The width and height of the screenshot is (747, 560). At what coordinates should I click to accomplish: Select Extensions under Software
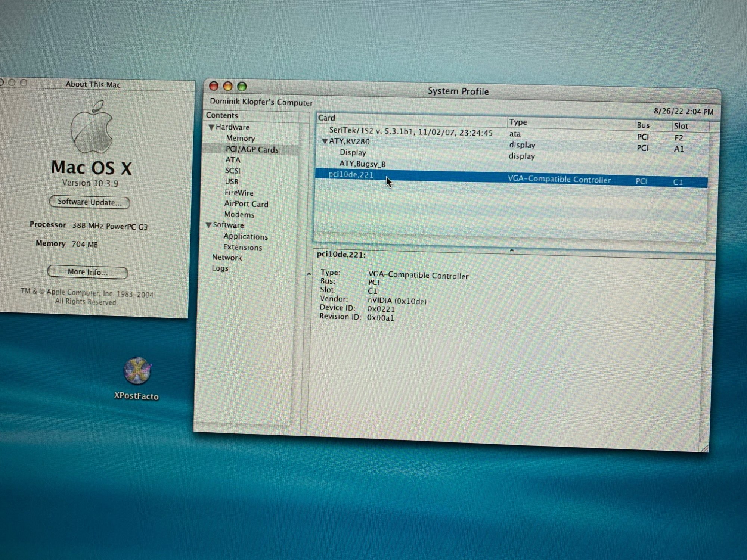tap(243, 247)
